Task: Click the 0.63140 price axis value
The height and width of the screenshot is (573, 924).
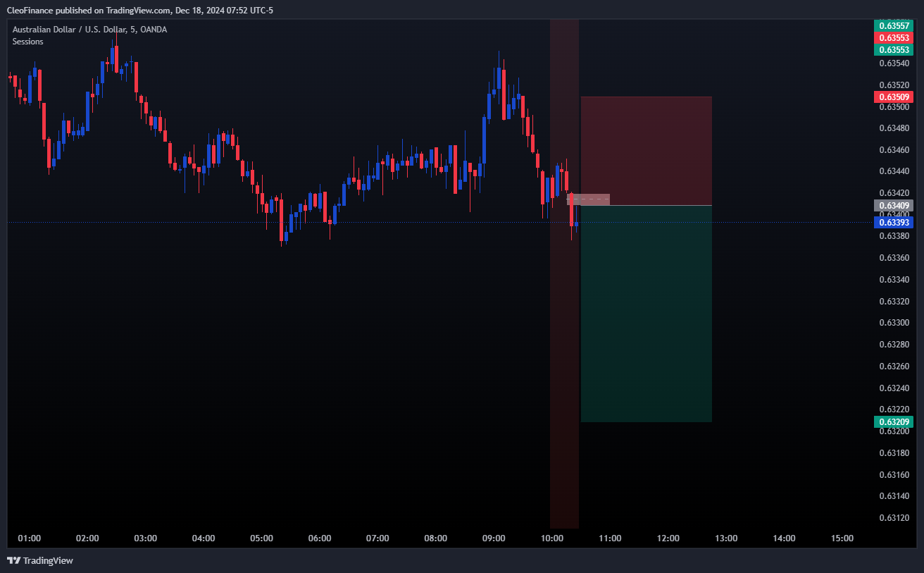Action: (894, 496)
